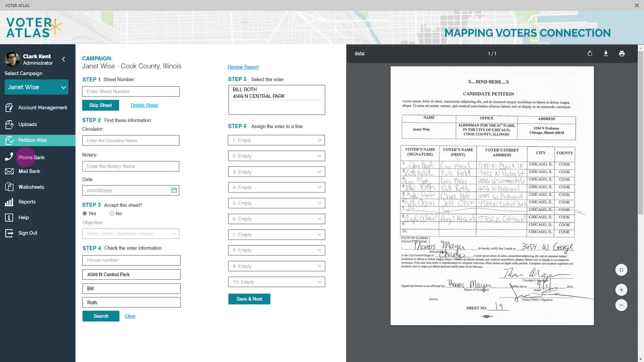644x362 pixels.
Task: Click the Save & Next button
Action: pos(249,299)
